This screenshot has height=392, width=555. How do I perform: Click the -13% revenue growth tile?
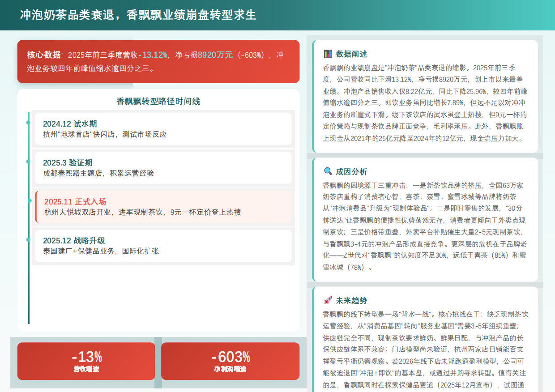point(86,361)
